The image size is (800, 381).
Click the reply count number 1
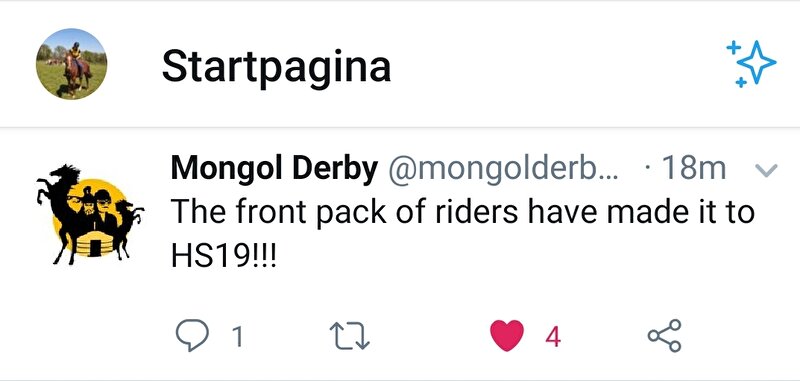pyautogui.click(x=237, y=337)
